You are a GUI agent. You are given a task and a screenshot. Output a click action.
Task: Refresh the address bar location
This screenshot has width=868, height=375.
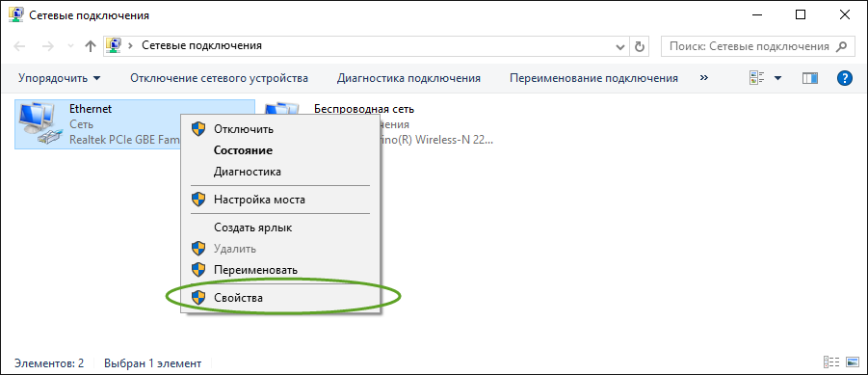[x=640, y=46]
